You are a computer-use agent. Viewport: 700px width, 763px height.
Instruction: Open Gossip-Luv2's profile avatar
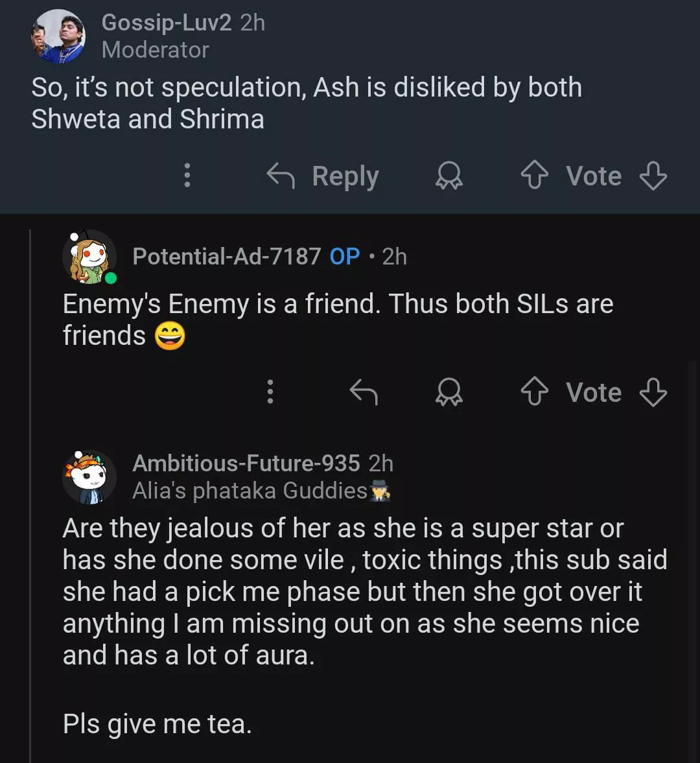(x=58, y=36)
